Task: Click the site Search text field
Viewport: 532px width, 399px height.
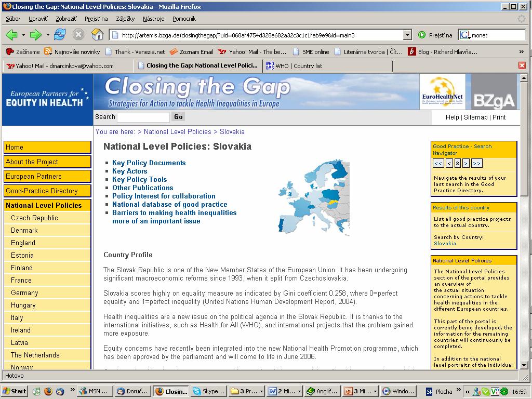Action: [143, 117]
